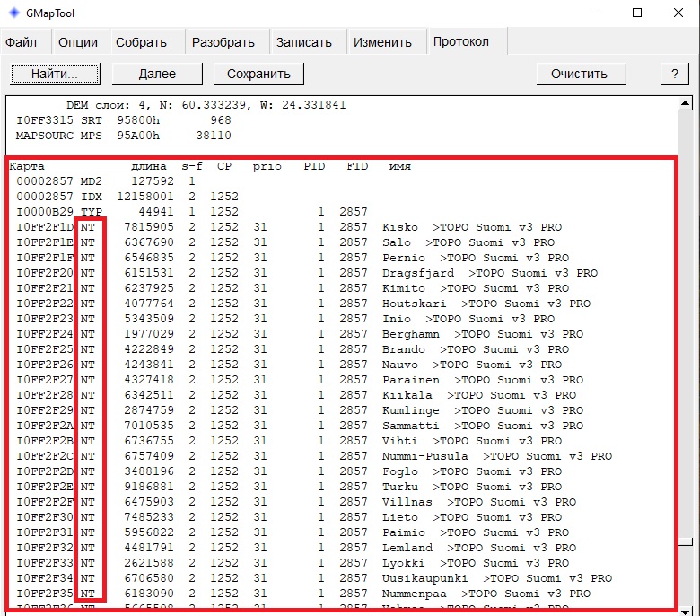Close the GMapTool window
700x616 pixels.
[x=678, y=13]
